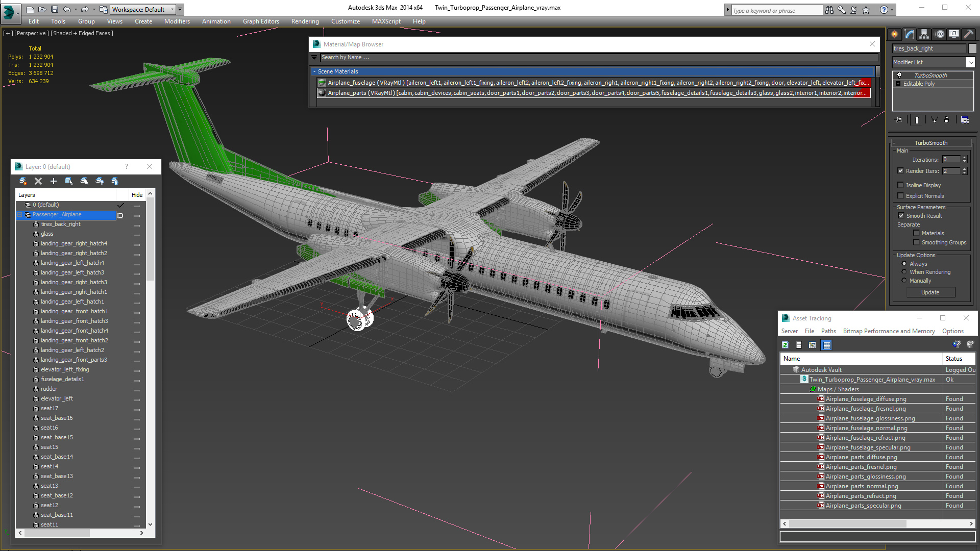Toggle Show End Result icon
This screenshot has height=551, width=980.
916,120
